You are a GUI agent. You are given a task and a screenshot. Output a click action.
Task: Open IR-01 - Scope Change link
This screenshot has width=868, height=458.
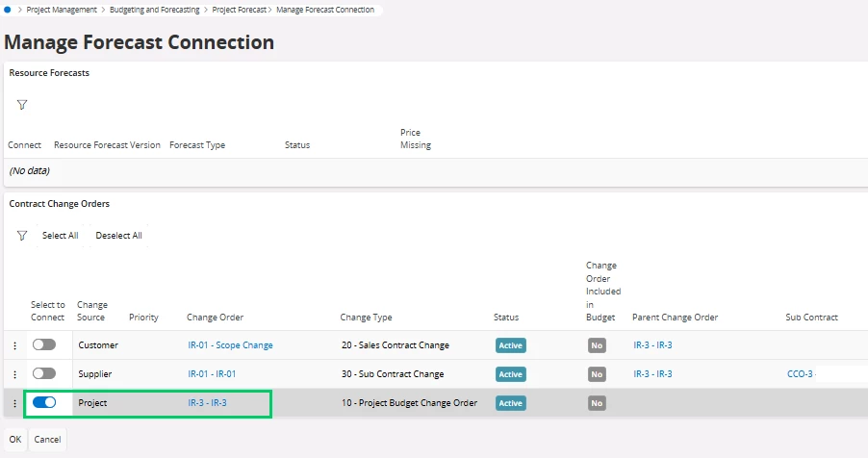(230, 345)
